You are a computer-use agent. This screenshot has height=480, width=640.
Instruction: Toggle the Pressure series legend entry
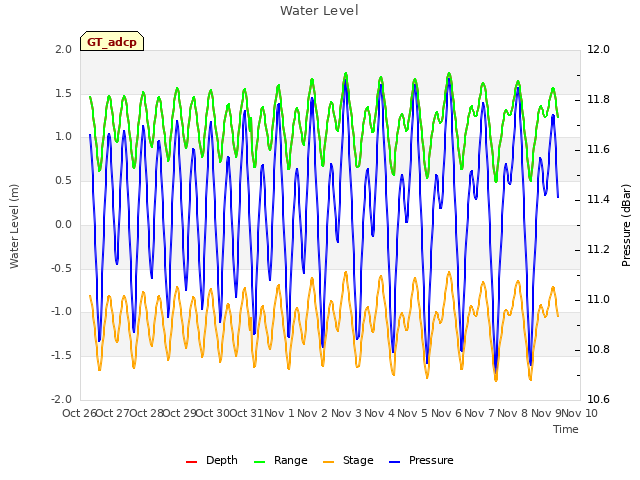pos(421,460)
